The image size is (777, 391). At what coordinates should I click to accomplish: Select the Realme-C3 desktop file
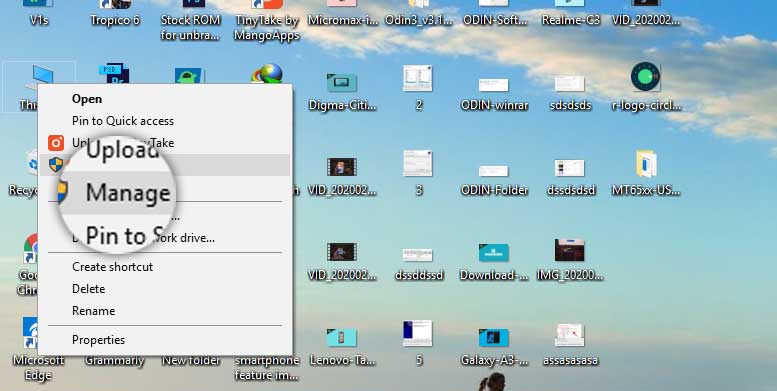(x=570, y=14)
